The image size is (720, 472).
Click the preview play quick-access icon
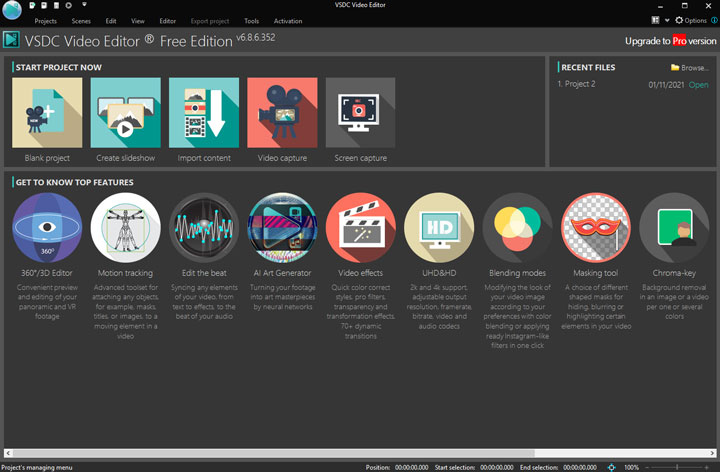[68, 6]
